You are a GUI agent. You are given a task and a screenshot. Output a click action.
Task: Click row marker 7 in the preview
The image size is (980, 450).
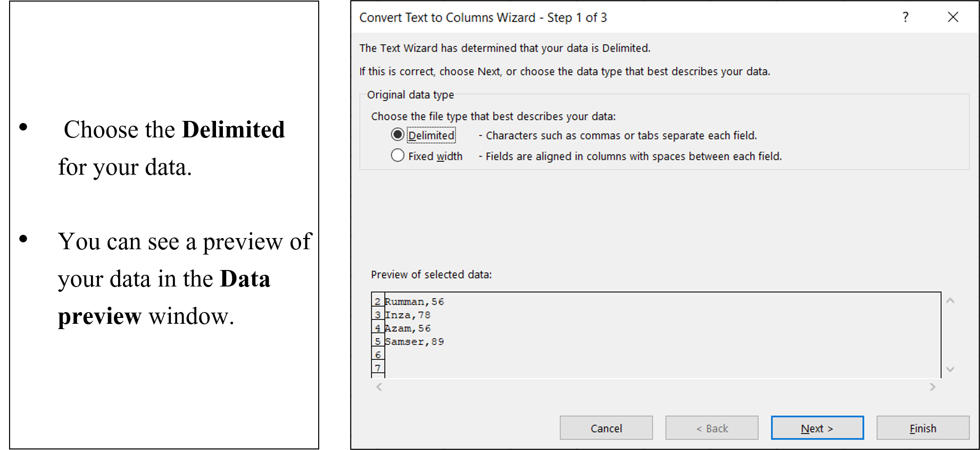coord(377,367)
